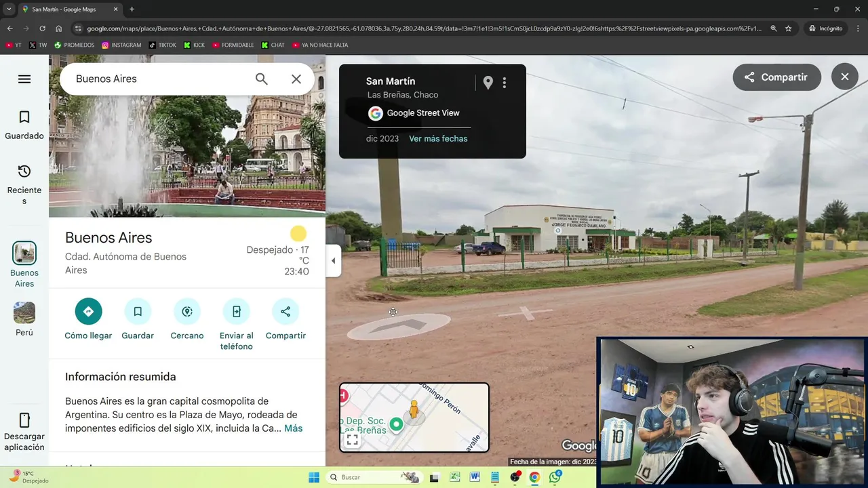Screen dimensions: 868x488
Task: Click the browser home button
Action: 59,28
